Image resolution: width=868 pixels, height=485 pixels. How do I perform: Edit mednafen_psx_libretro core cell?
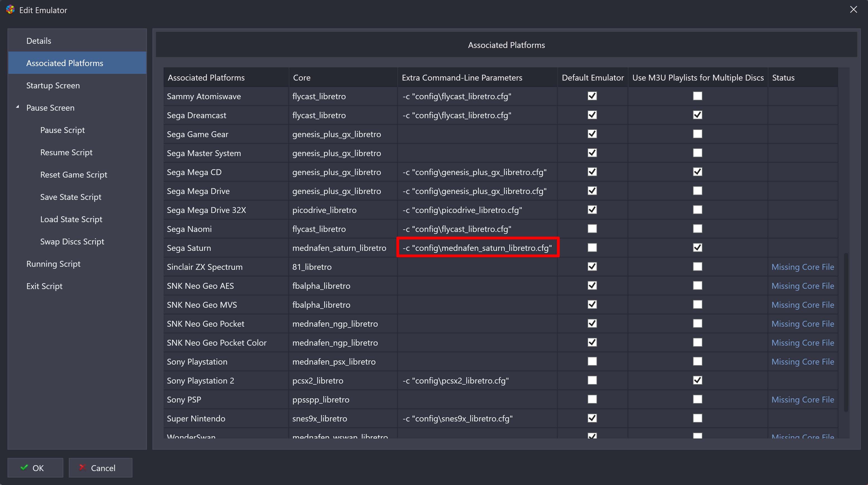(343, 361)
